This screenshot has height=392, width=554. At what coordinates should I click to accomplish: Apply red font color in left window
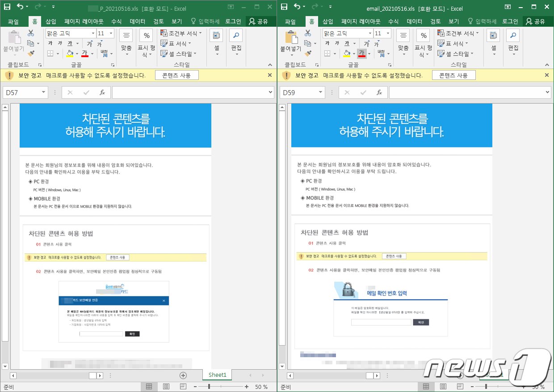85,54
